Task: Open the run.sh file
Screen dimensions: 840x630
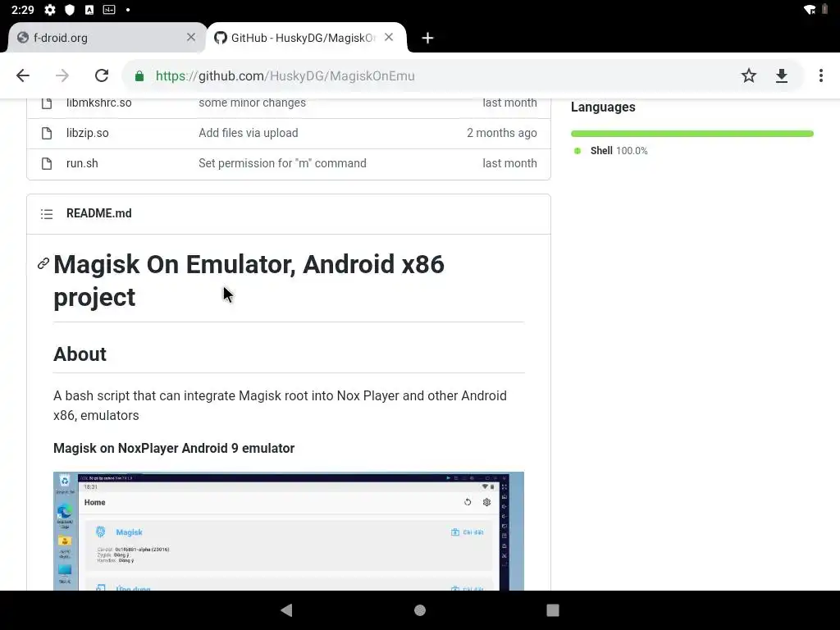Action: (x=82, y=163)
